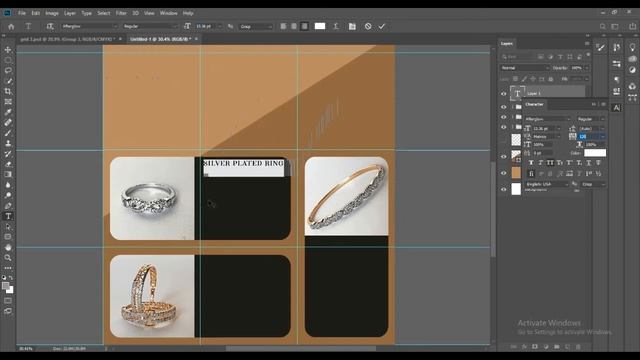Open anti-aliasing Crisp dropdown in options bar
This screenshot has width=640, height=360.
[256, 27]
